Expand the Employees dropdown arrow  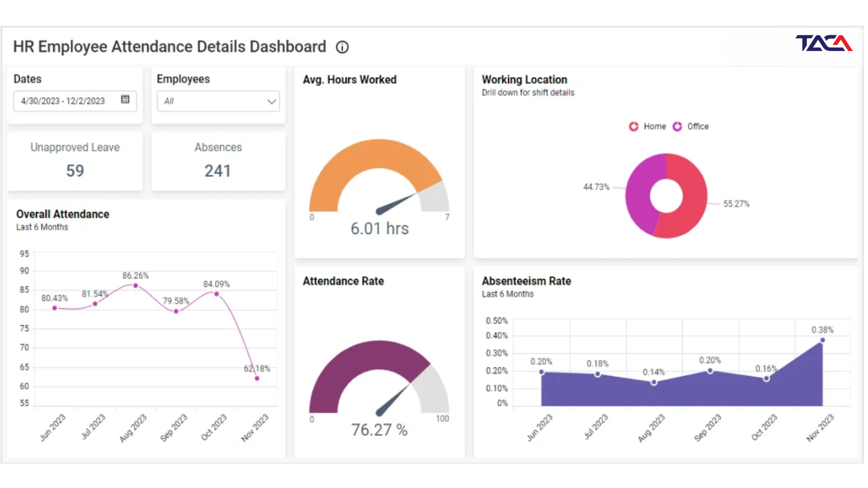tap(271, 101)
